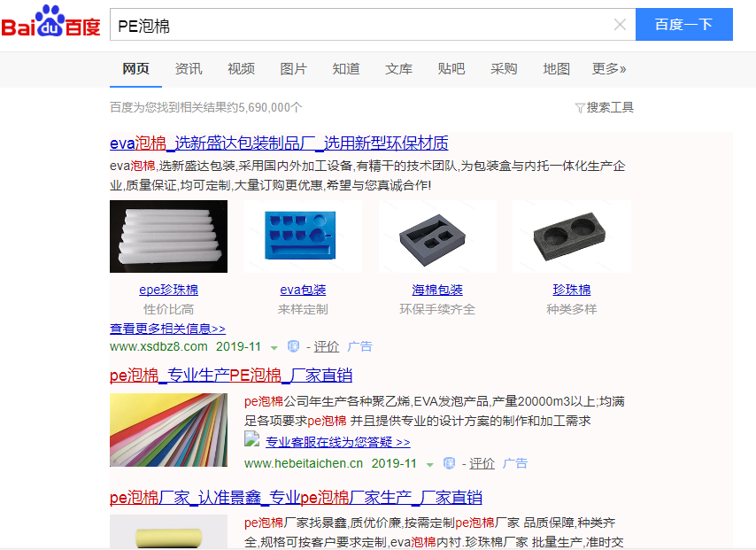
Task: Click inside the PE泡棉 search input field
Action: [x=361, y=25]
